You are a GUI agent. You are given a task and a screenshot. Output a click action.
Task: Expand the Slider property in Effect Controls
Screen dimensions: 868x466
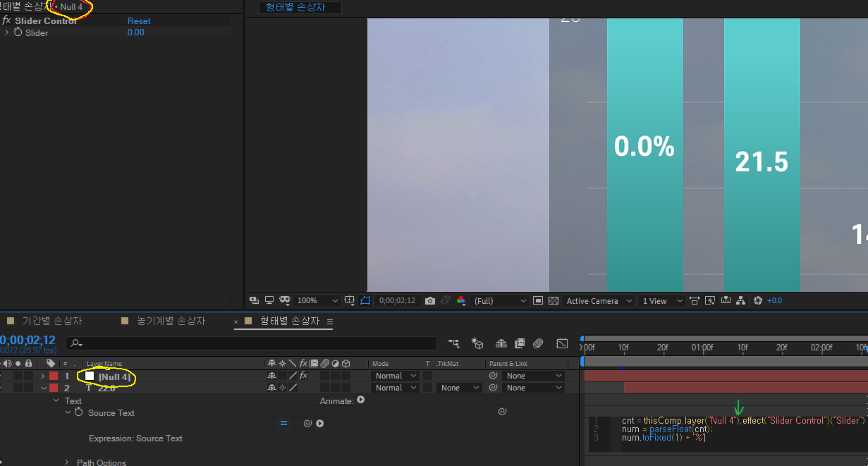(6, 32)
